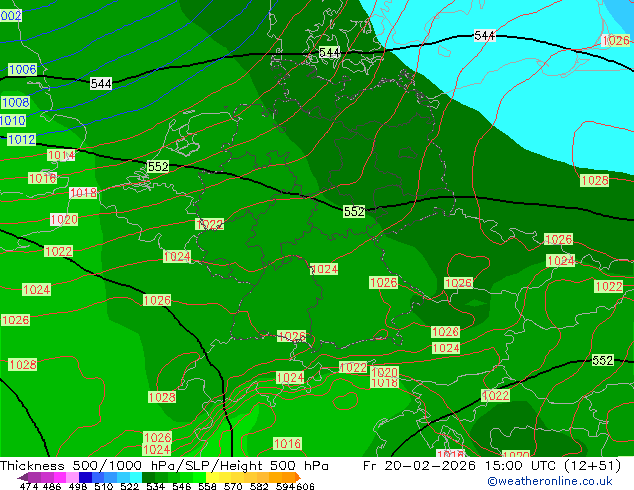Click the legend value '558'
The image size is (634, 490).
207,486
